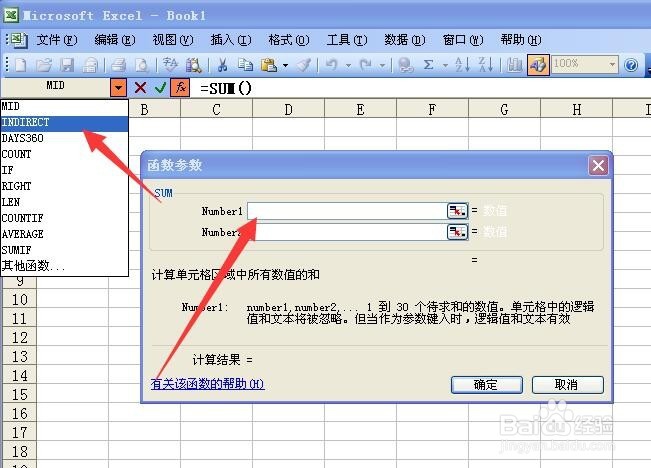Image resolution: width=651 pixels, height=468 pixels.
Task: Open the Name Box function dropdown arrow
Action: click(118, 88)
